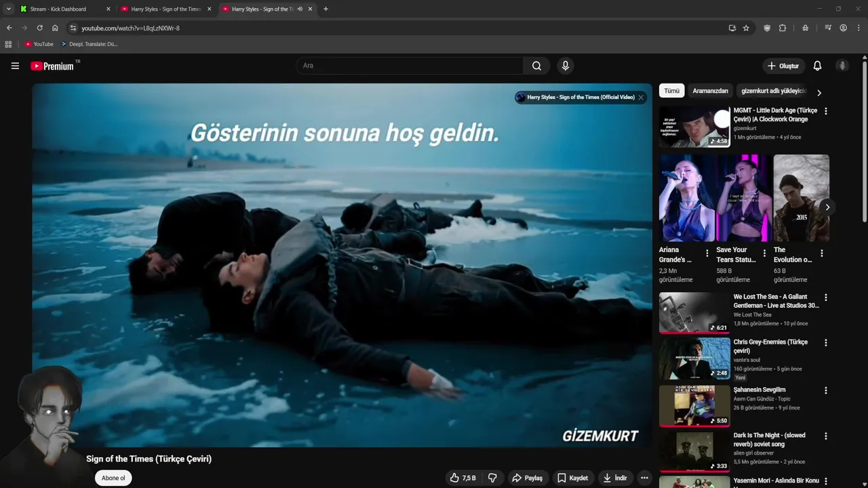The height and width of the screenshot is (488, 868).
Task: Open the YouTube account avatar menu
Action: tap(842, 66)
